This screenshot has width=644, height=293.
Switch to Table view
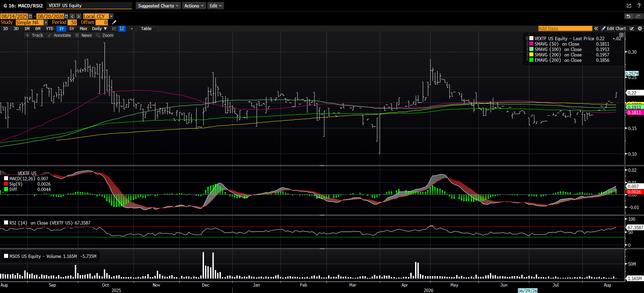pyautogui.click(x=146, y=29)
